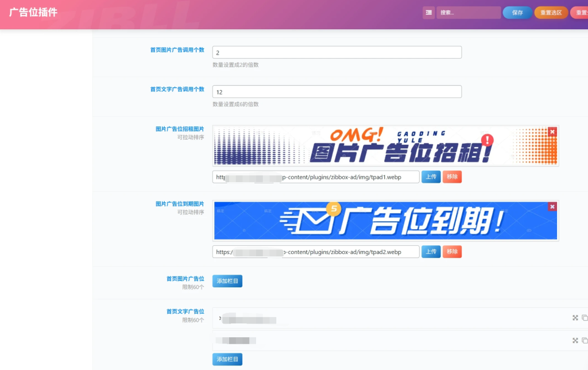Click the 首页图片广告调用个数 input field

point(336,52)
